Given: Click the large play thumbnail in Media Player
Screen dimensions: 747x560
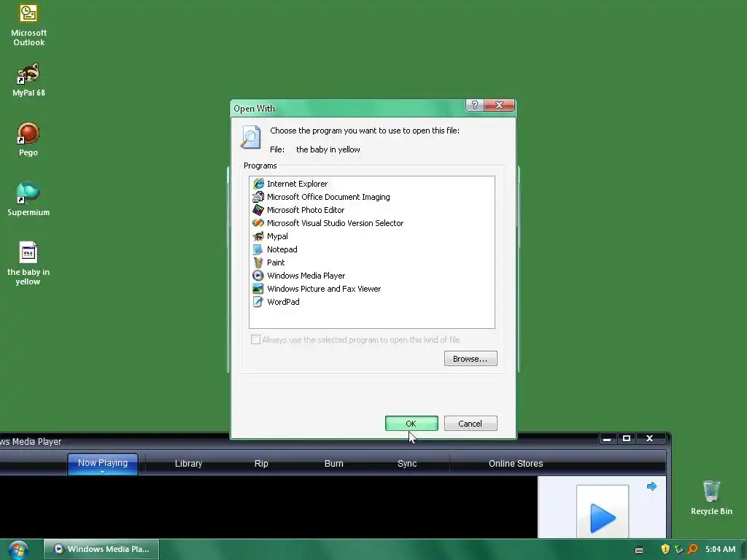Looking at the screenshot, I should (x=603, y=513).
